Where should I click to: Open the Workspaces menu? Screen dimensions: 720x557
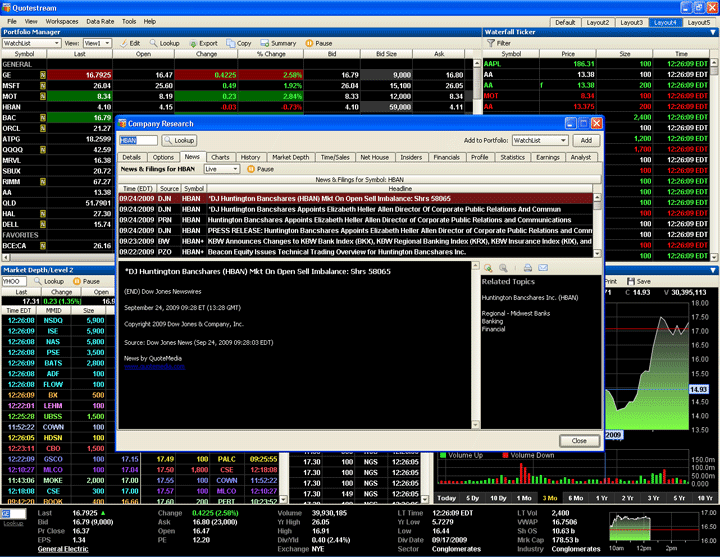click(x=62, y=20)
